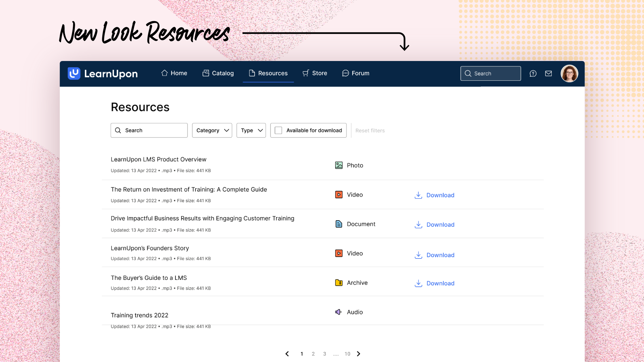Enable the Available for download checkbox
644x362 pixels.
pos(278,130)
